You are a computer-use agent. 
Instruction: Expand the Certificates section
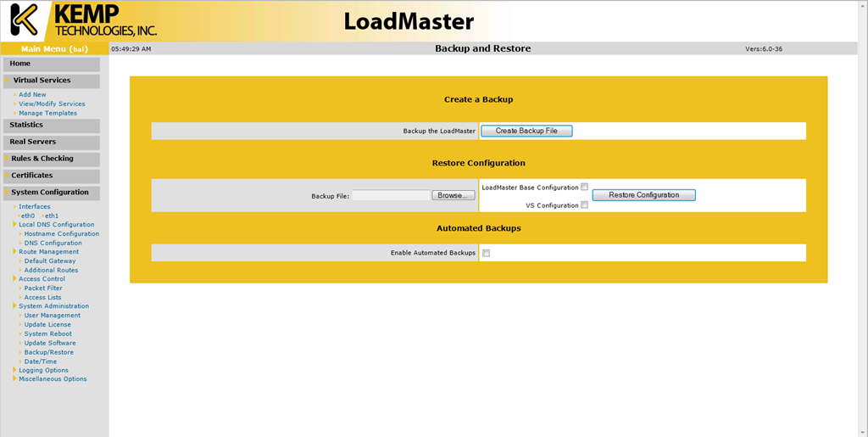(x=52, y=176)
